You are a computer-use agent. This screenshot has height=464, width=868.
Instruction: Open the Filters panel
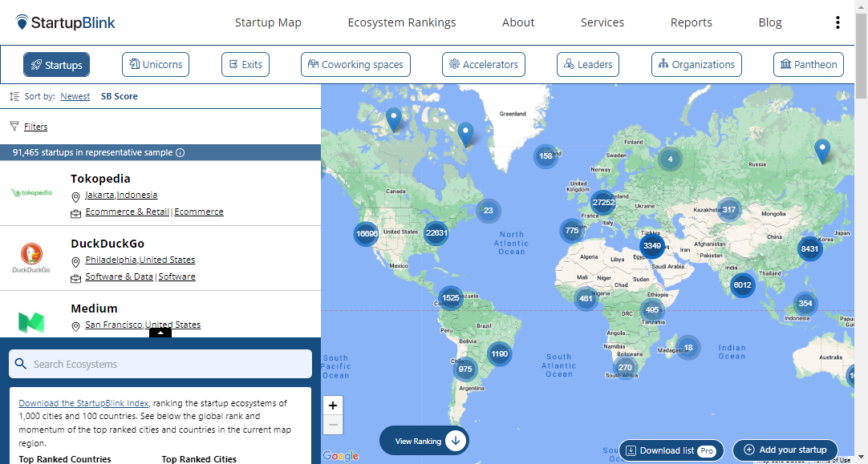35,127
